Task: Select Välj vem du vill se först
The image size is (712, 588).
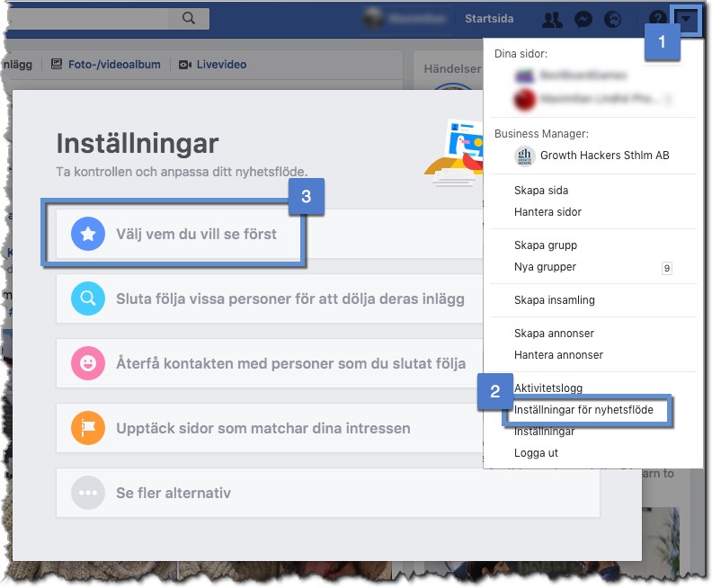Action: pos(196,235)
